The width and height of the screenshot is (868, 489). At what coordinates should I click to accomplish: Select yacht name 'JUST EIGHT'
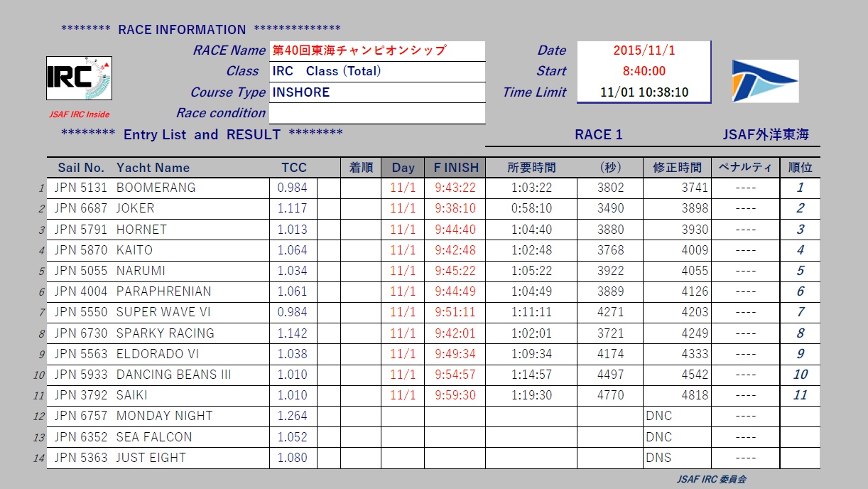pyautogui.click(x=151, y=458)
